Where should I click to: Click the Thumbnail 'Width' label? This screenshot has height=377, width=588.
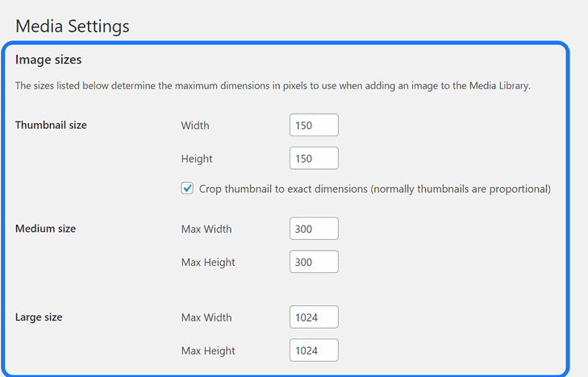point(195,126)
